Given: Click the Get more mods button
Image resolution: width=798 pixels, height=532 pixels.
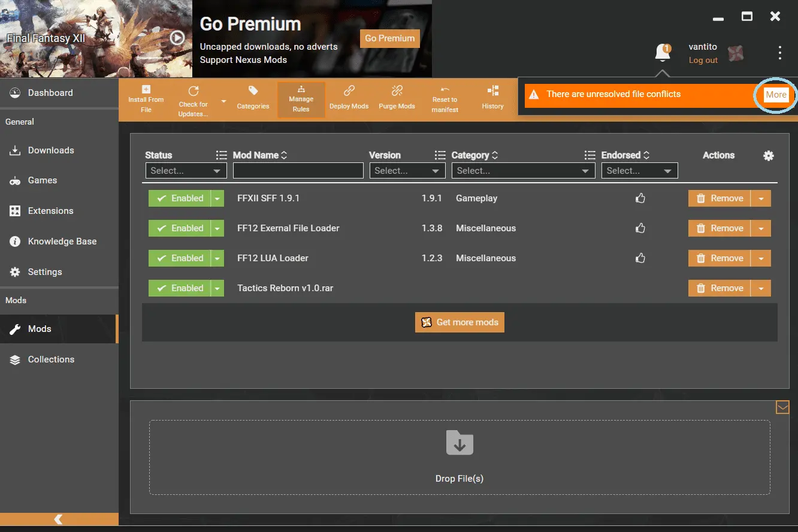Looking at the screenshot, I should point(460,322).
